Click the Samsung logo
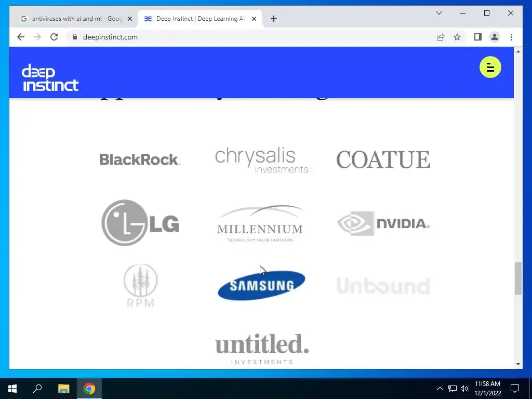The image size is (532, 399). (x=261, y=285)
